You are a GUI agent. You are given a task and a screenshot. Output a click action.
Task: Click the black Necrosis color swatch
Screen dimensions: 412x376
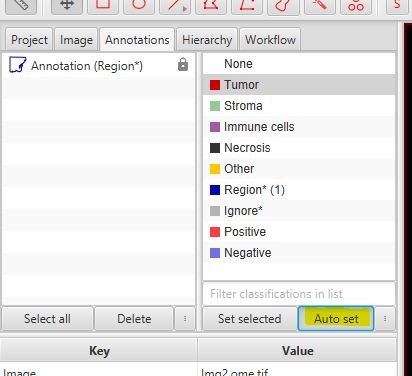(x=215, y=148)
